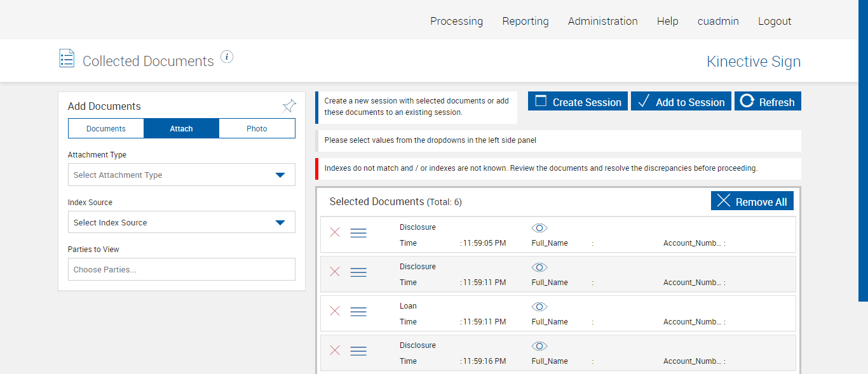This screenshot has height=374, width=868.
Task: Show preview of 11:59:16 PM Disclosure
Action: coord(539,346)
